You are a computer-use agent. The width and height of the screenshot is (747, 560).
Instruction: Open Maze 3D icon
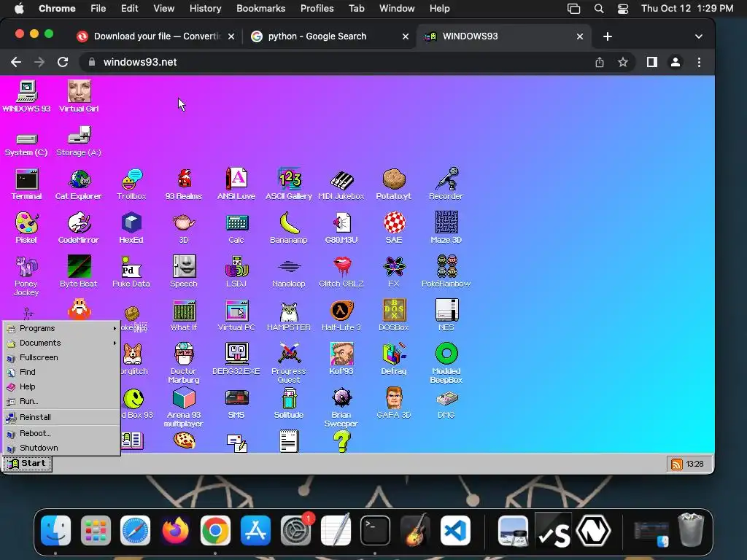pyautogui.click(x=446, y=228)
